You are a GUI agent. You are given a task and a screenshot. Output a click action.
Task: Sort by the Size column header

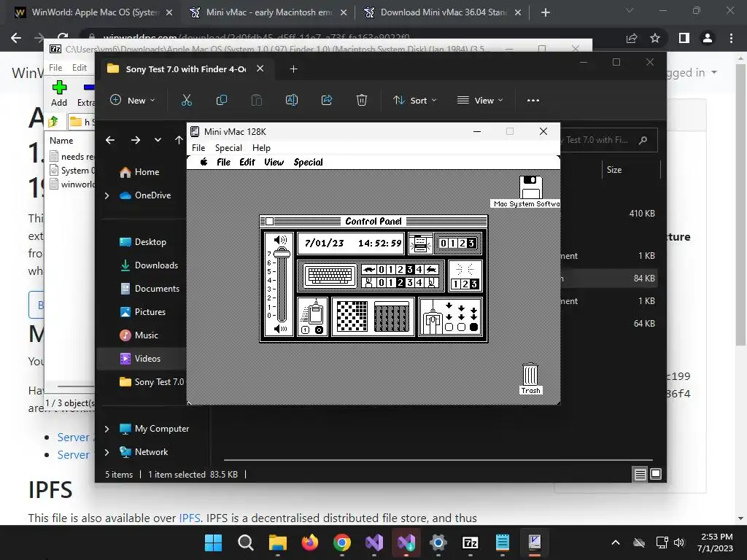614,169
